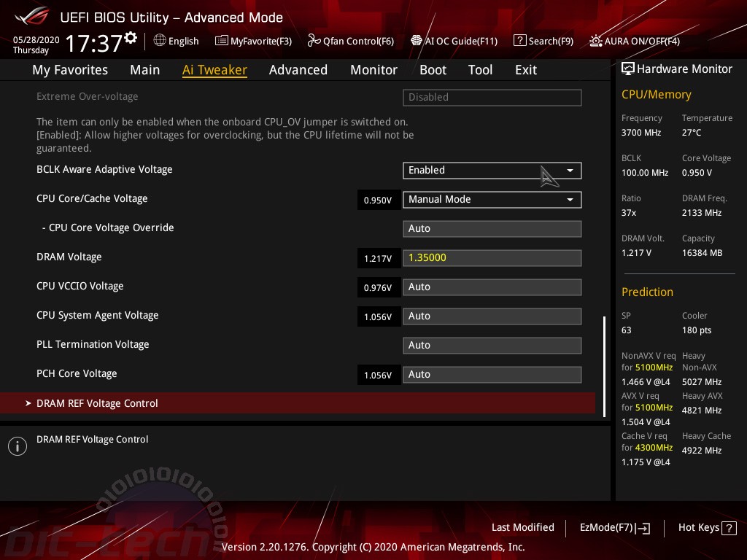Select the DRAM Voltage label

[69, 257]
